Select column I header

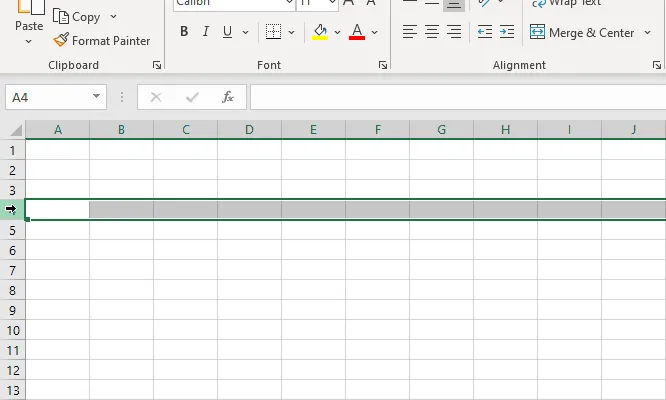pos(570,130)
